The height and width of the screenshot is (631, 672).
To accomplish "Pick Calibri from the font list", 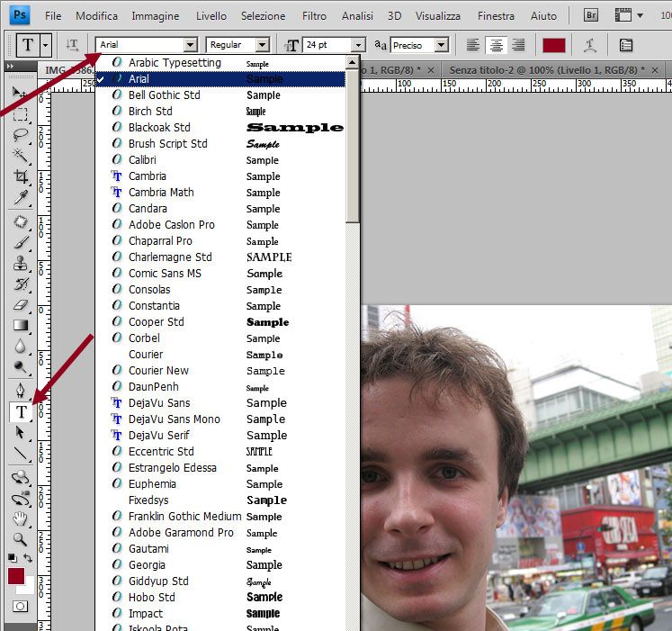I will (220, 160).
